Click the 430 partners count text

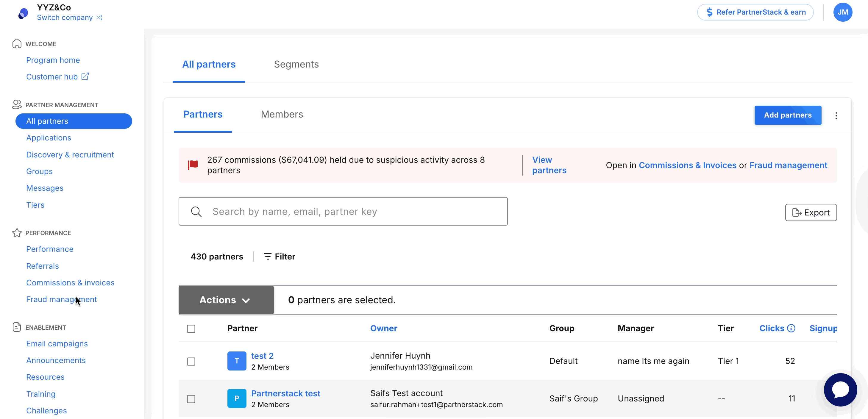[217, 256]
